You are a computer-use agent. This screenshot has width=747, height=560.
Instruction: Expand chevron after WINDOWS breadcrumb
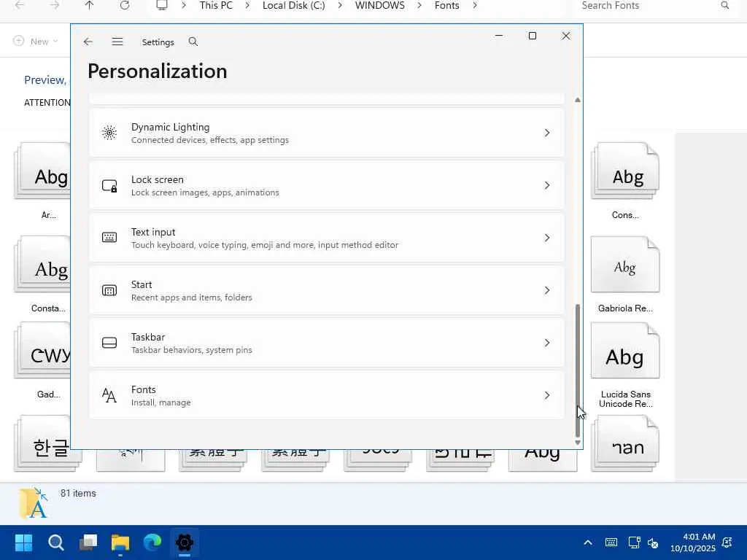(419, 5)
